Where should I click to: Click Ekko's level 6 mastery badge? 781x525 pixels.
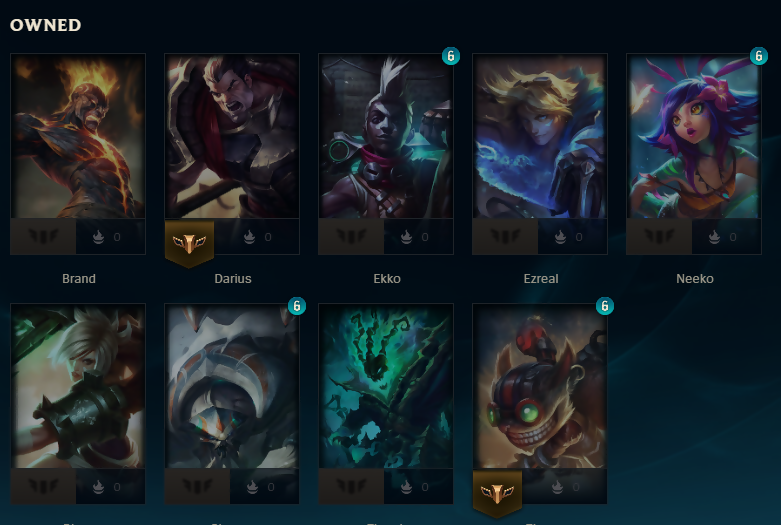[x=451, y=56]
